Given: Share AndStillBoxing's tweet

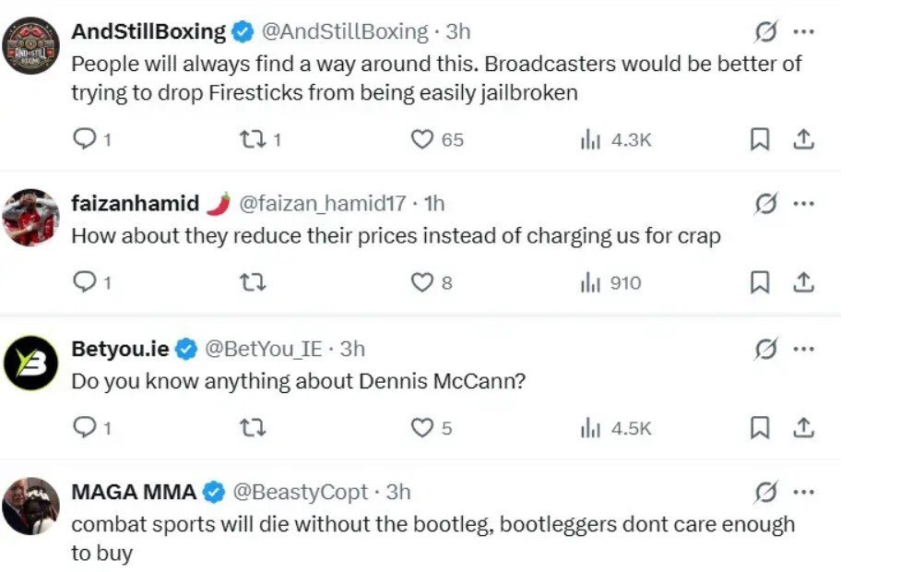Looking at the screenshot, I should click(803, 139).
